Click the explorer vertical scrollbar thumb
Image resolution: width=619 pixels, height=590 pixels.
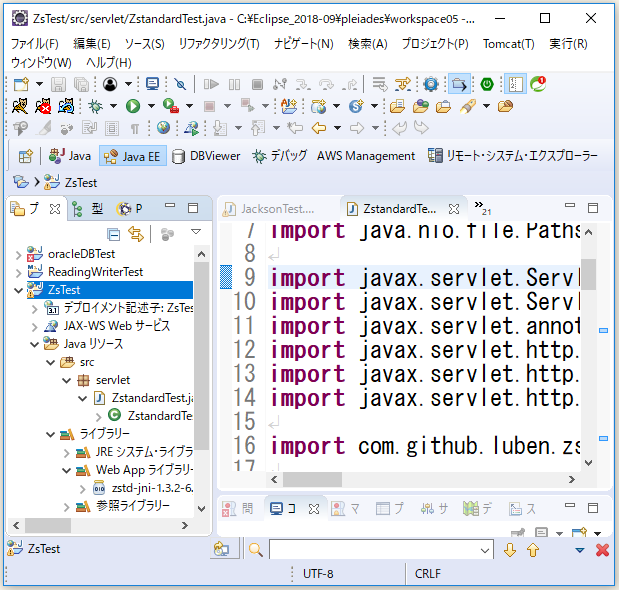tap(201, 355)
